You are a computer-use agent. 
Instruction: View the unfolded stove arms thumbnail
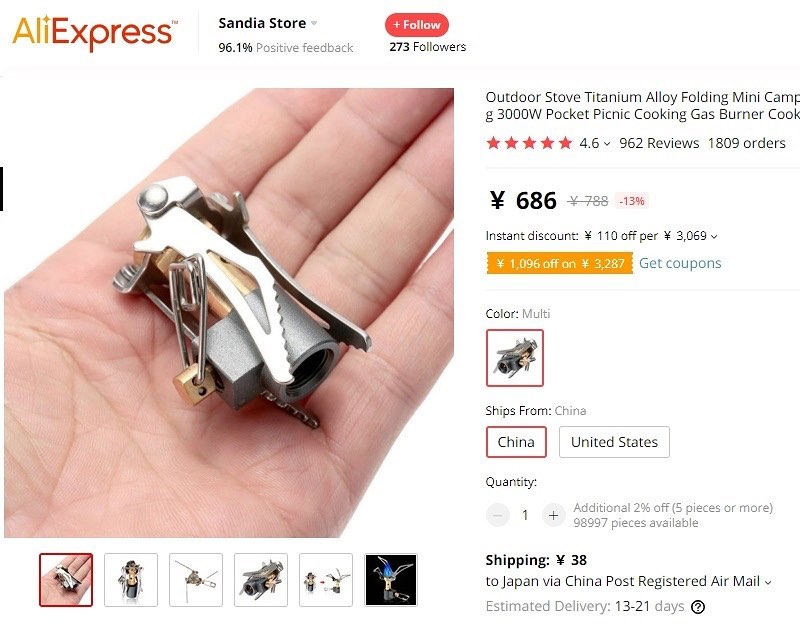click(196, 580)
